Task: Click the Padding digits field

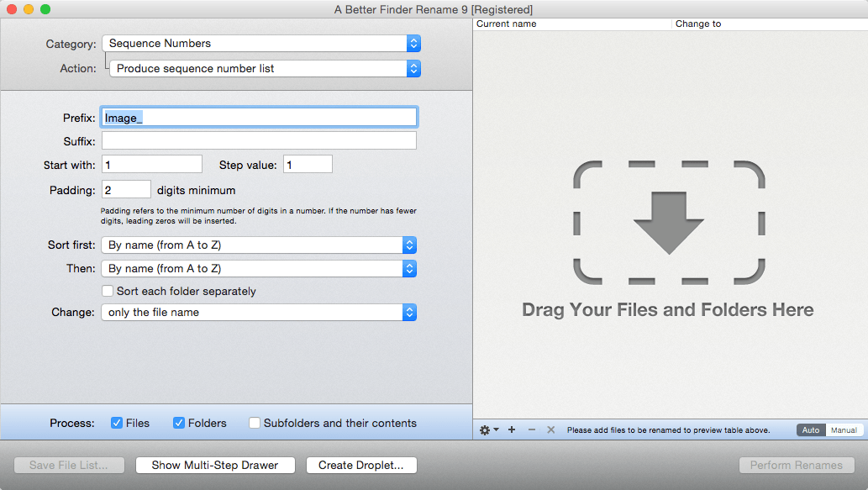Action: tap(126, 190)
